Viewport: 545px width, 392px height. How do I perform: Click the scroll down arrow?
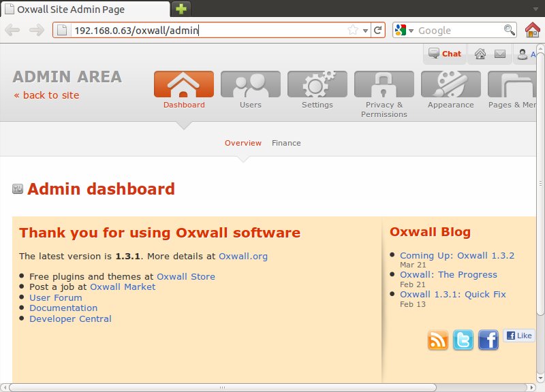click(x=540, y=378)
